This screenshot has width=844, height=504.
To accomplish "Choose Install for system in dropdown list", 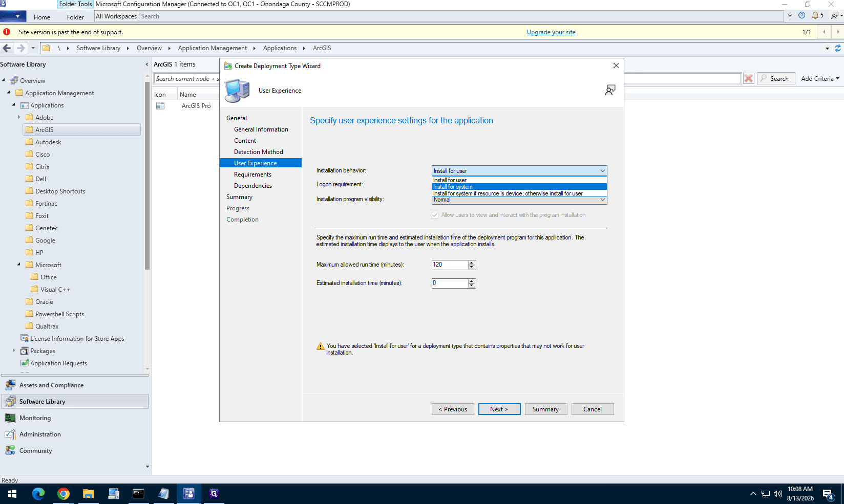I will [x=519, y=187].
